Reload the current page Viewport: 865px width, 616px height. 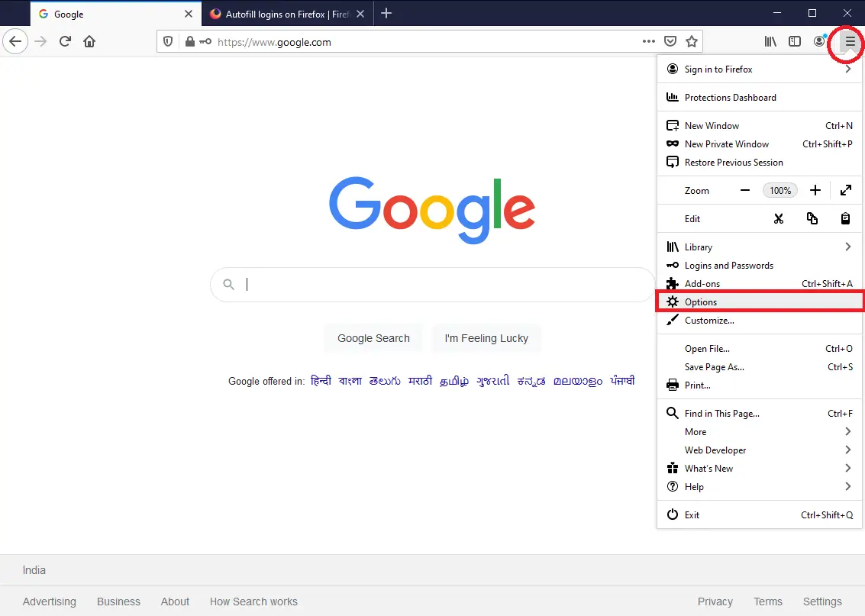click(x=65, y=41)
